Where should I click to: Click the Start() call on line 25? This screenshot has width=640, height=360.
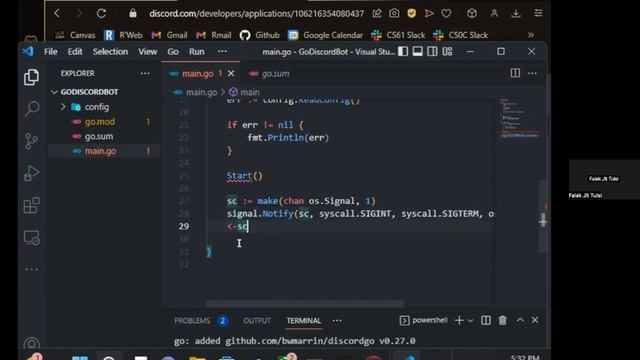pyautogui.click(x=244, y=176)
